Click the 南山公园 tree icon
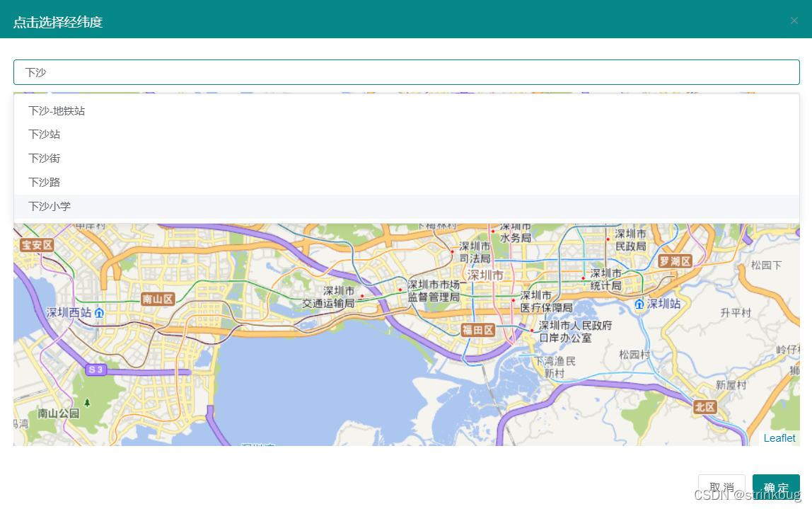 (x=87, y=403)
